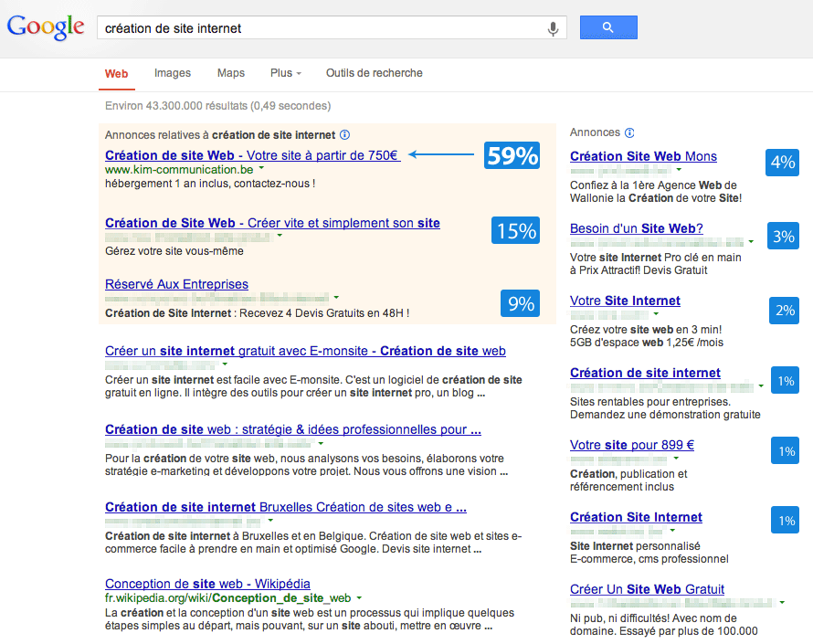
Task: Open 'Création Site Web Mons' sidebar ad
Action: coord(643,156)
